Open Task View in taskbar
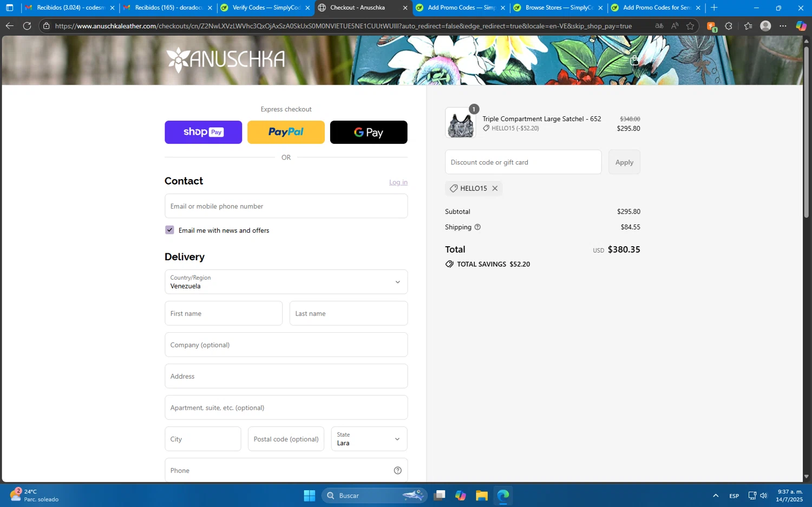 [x=440, y=496]
